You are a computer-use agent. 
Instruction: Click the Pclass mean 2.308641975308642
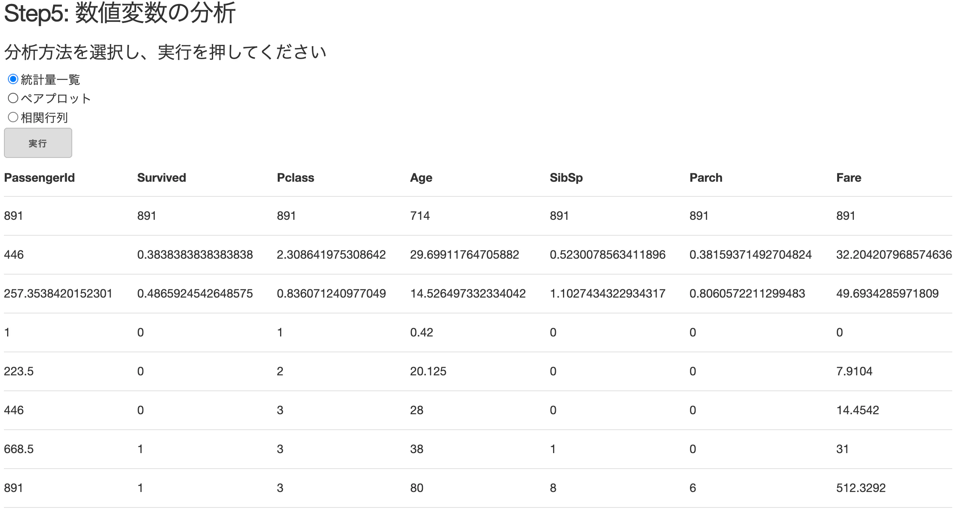[331, 254]
